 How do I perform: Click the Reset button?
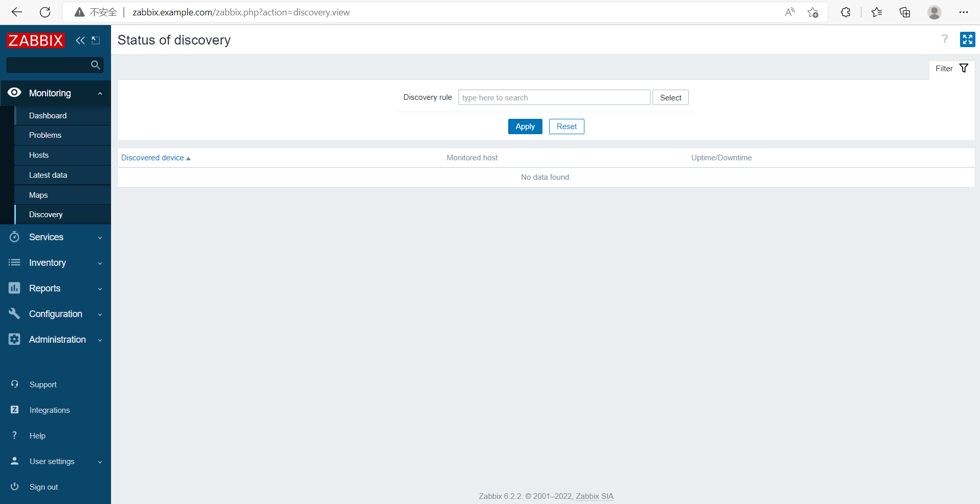tap(567, 127)
